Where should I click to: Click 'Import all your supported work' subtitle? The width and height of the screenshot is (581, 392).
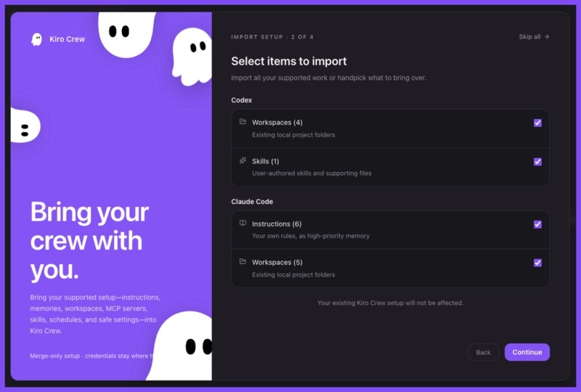[329, 78]
